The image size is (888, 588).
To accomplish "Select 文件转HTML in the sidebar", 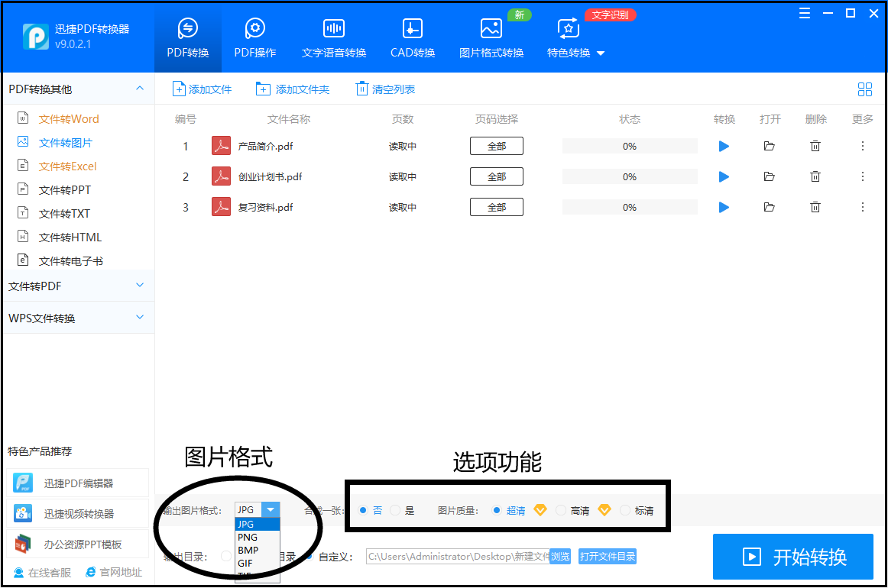I will coord(70,237).
